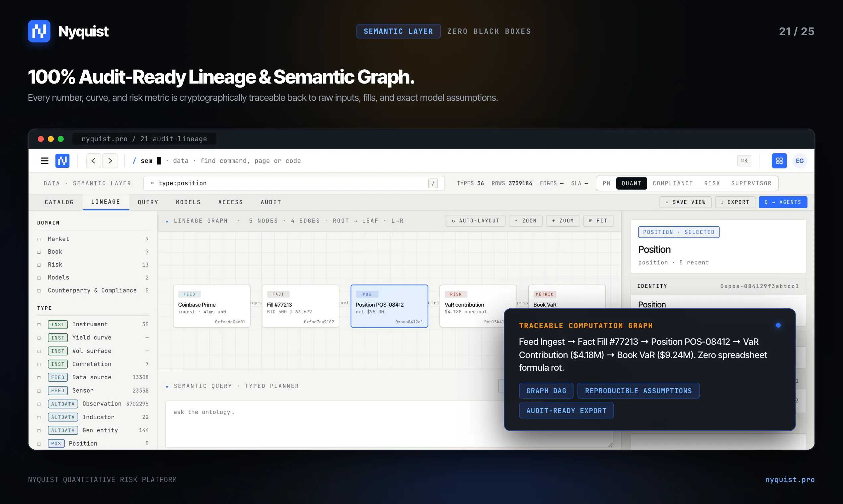Select the Supervisor persona

point(751,183)
